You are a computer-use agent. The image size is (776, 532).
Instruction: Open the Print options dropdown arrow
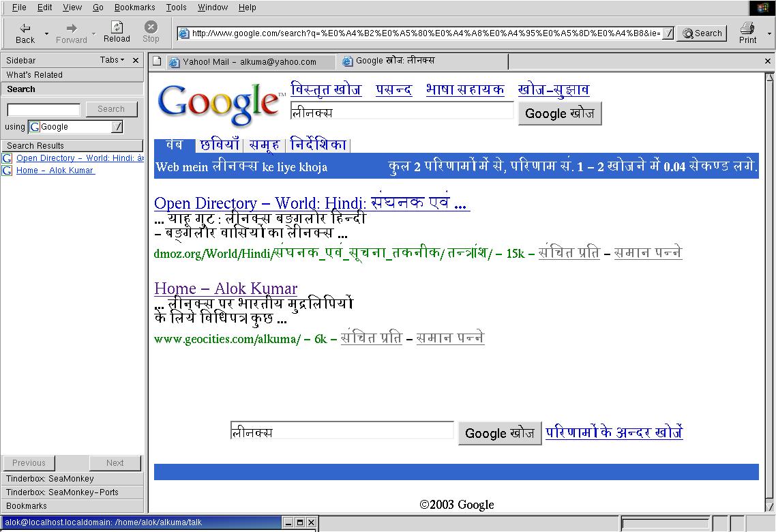pos(769,33)
